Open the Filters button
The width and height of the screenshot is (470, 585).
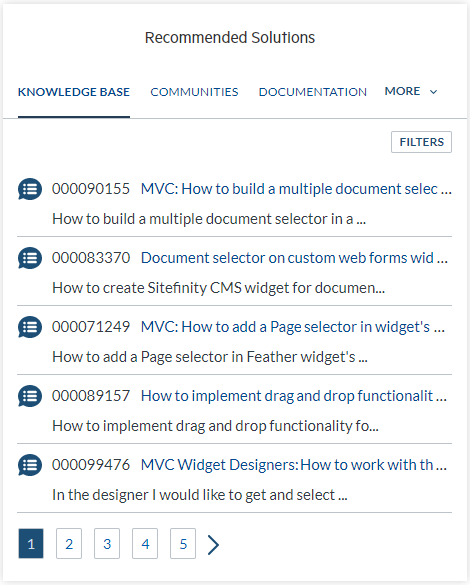[x=422, y=142]
